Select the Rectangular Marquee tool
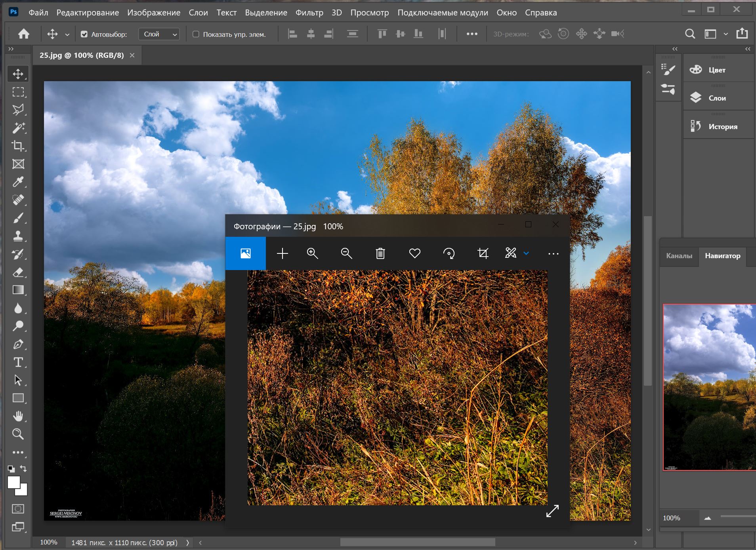This screenshot has width=756, height=550. point(18,92)
